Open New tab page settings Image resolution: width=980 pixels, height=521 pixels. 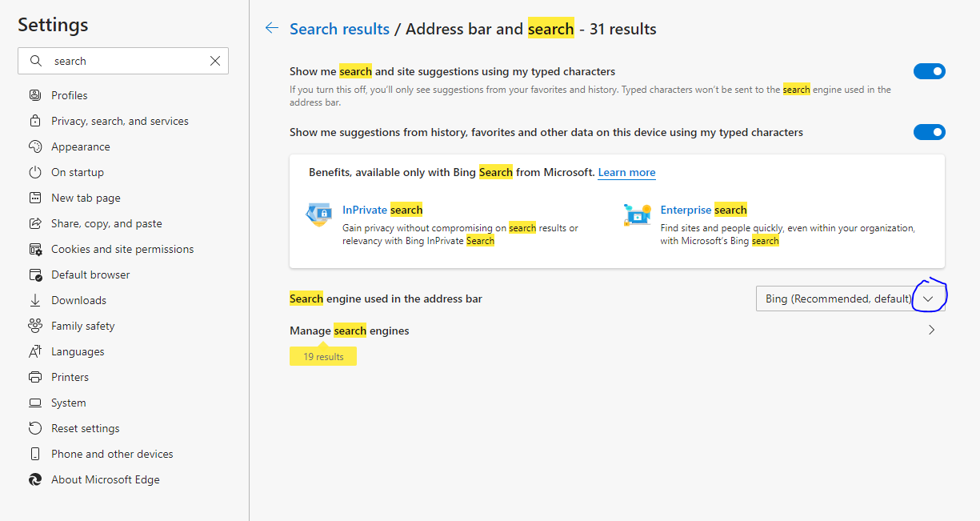point(86,198)
